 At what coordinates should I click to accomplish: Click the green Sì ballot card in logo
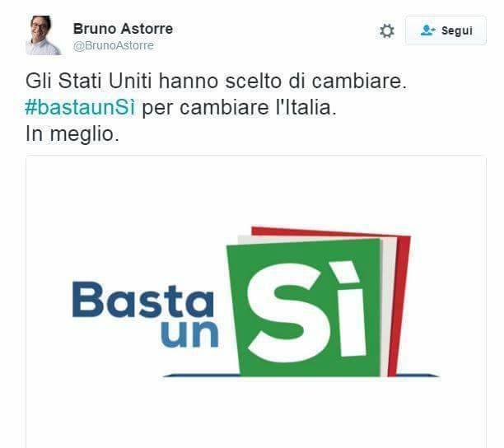[305, 308]
